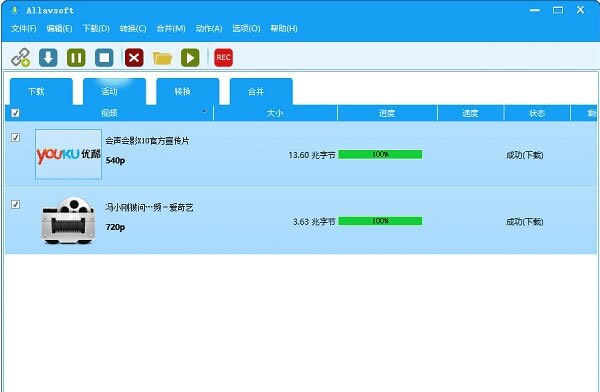Sort by the 进度 column header
The image size is (600, 392).
(387, 113)
